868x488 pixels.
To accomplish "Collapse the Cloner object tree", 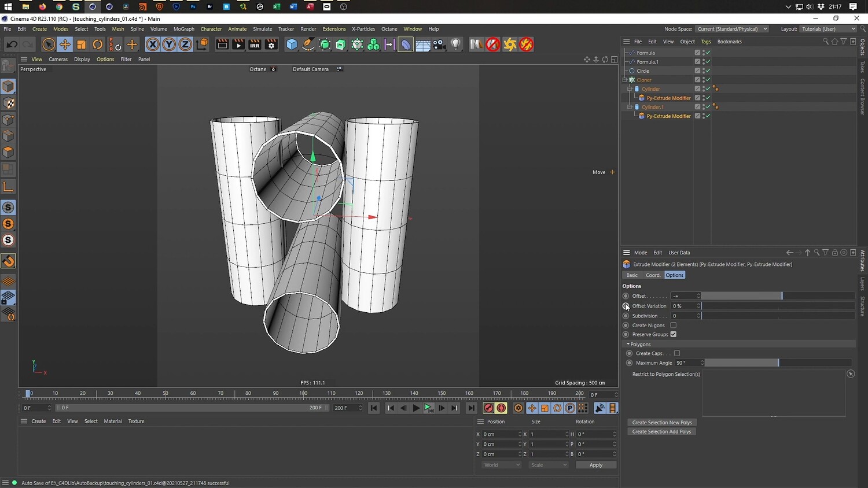I will coord(625,80).
